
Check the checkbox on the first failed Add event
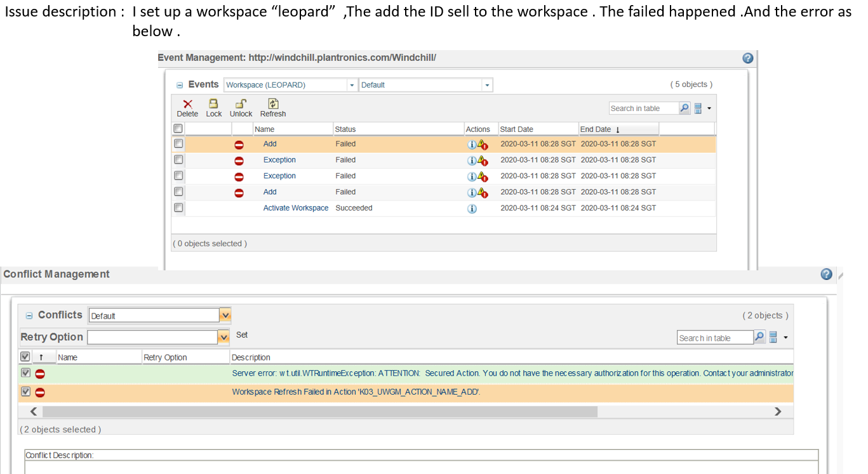(x=178, y=143)
